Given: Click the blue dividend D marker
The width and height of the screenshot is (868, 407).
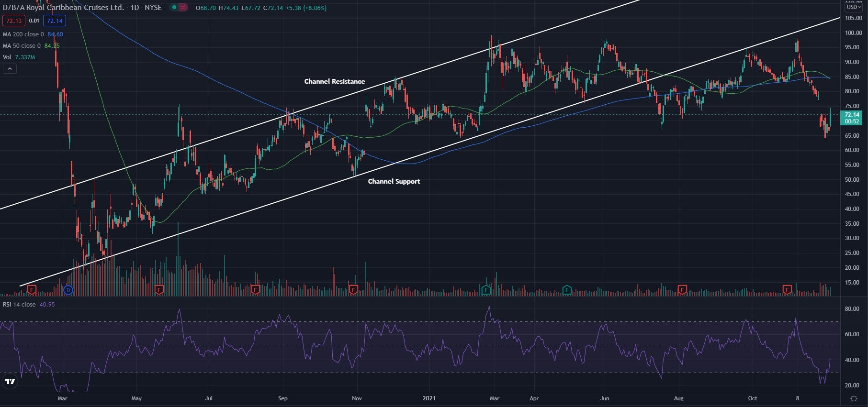Looking at the screenshot, I should tap(68, 290).
